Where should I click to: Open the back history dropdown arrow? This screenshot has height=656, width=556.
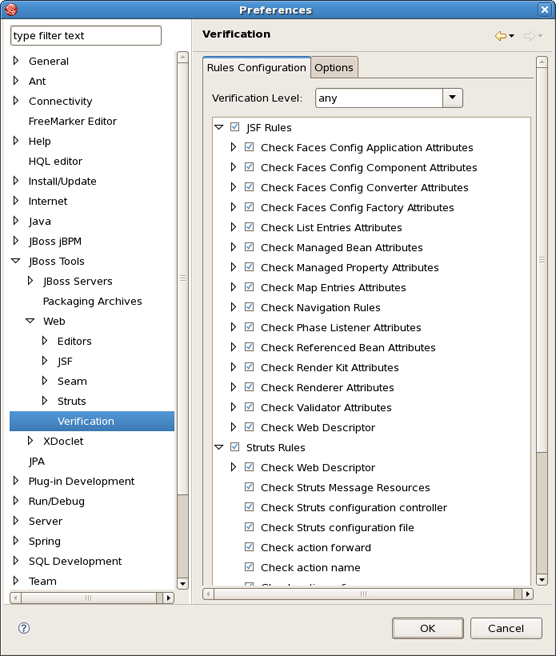511,36
